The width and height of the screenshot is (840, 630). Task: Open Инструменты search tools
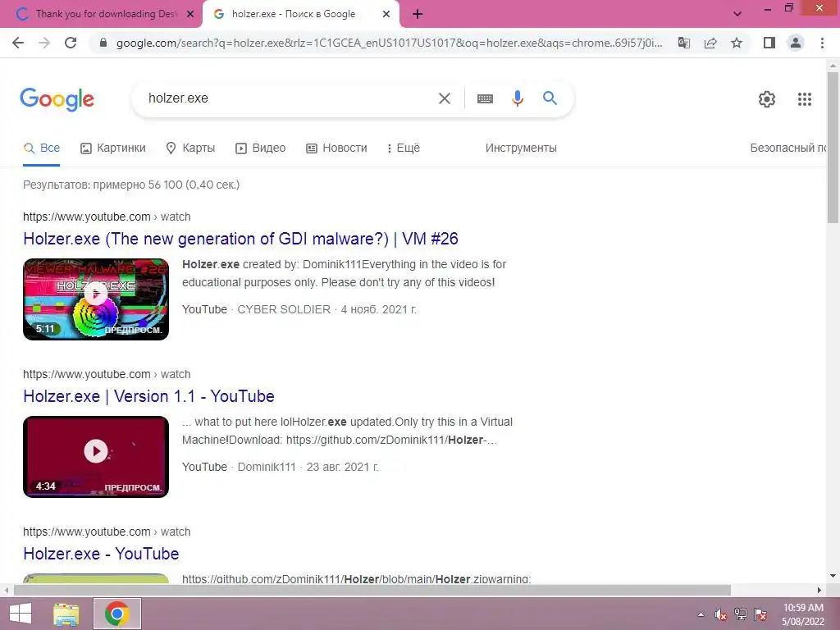pyautogui.click(x=521, y=148)
